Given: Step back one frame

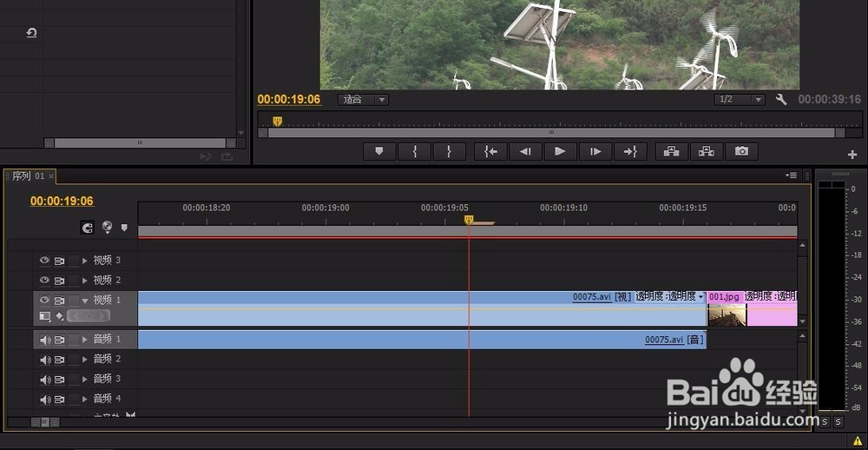Looking at the screenshot, I should [x=525, y=151].
